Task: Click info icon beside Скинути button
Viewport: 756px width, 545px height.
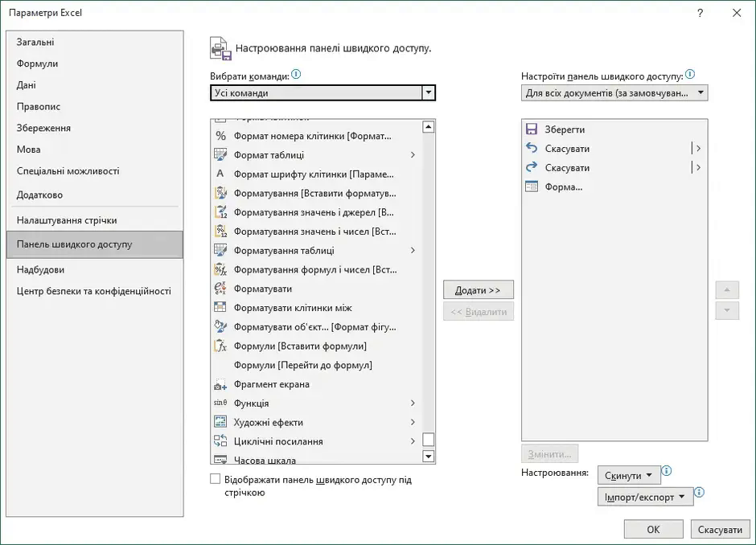Action: [x=666, y=471]
